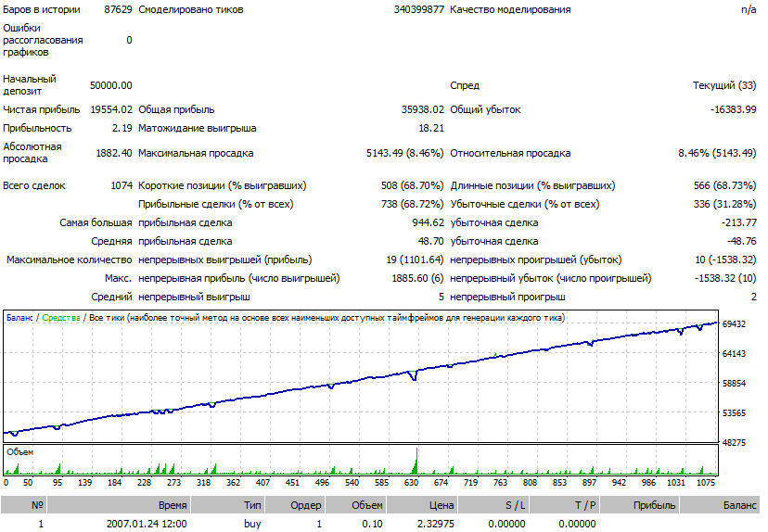Select net profit value 19554.02
The width and height of the screenshot is (768, 532).
tap(111, 109)
